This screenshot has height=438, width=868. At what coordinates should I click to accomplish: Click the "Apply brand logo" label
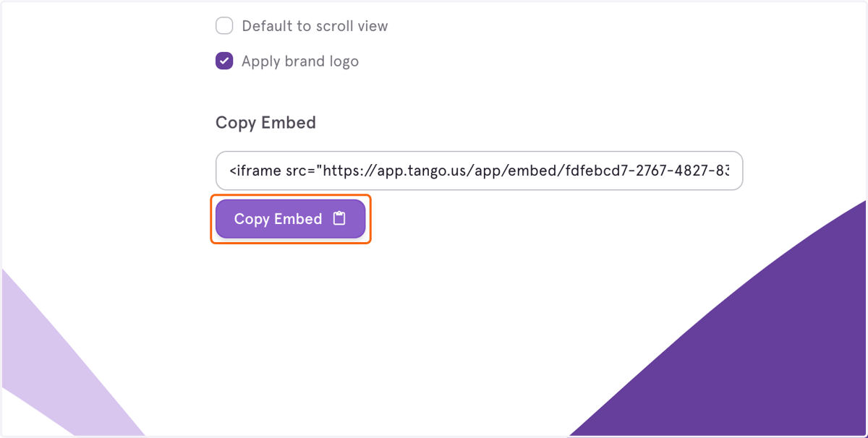point(300,61)
